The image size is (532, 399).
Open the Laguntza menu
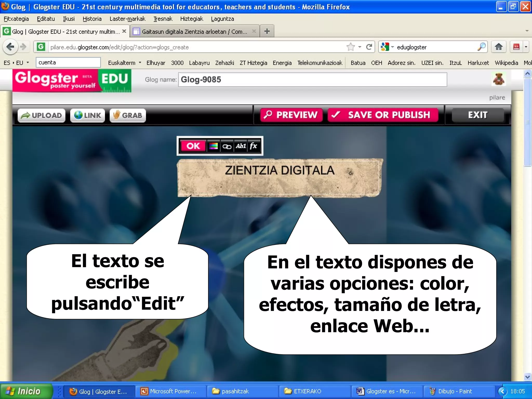point(222,19)
